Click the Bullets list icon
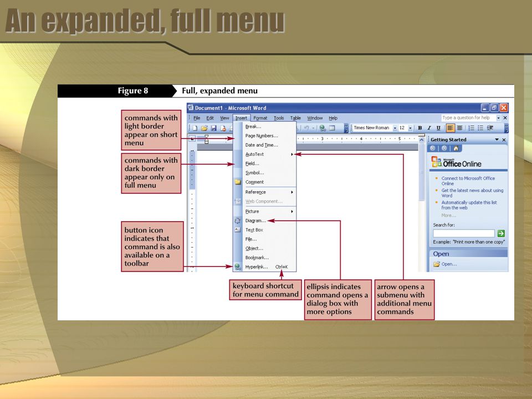 click(x=480, y=128)
